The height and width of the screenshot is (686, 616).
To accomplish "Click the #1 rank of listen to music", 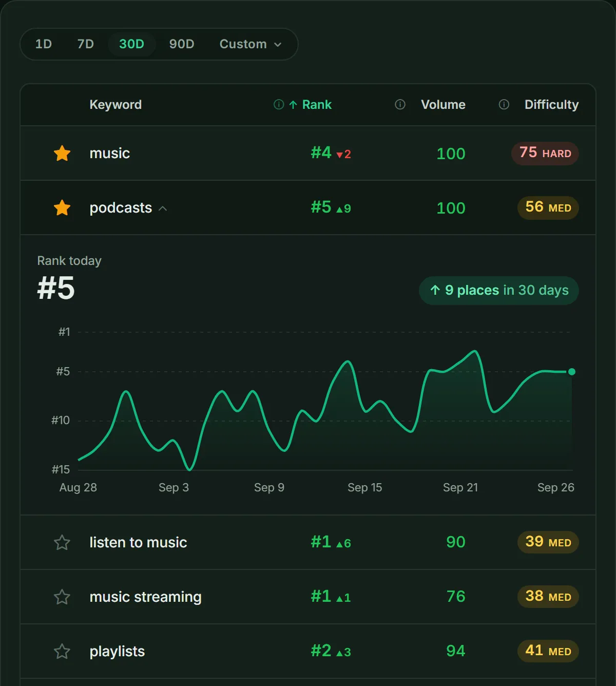I will click(x=321, y=542).
